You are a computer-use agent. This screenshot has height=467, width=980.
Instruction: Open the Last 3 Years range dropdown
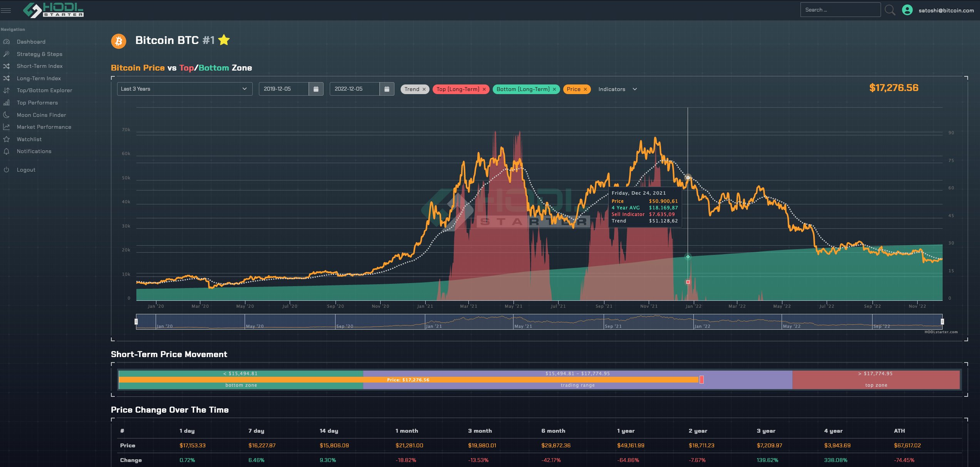tap(185, 89)
